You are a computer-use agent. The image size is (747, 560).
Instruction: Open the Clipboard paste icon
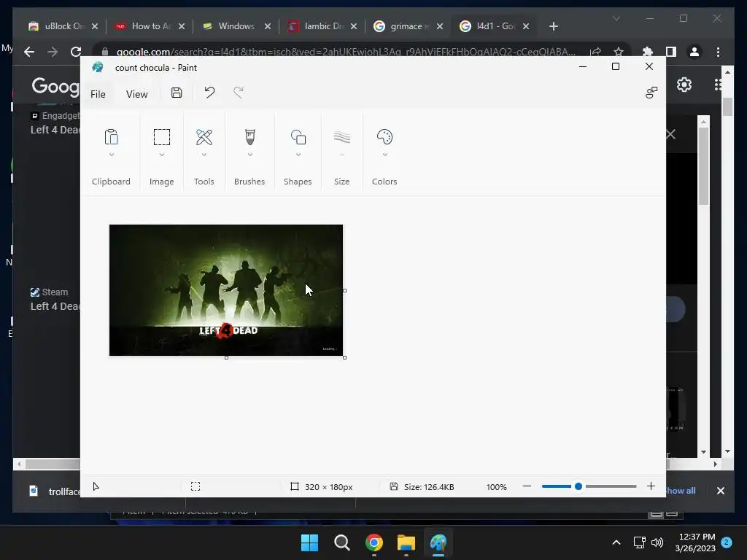coord(111,137)
